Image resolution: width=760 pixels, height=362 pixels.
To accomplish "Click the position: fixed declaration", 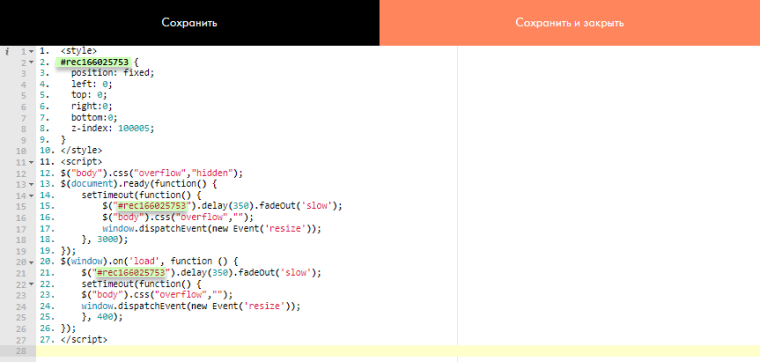I will (112, 73).
